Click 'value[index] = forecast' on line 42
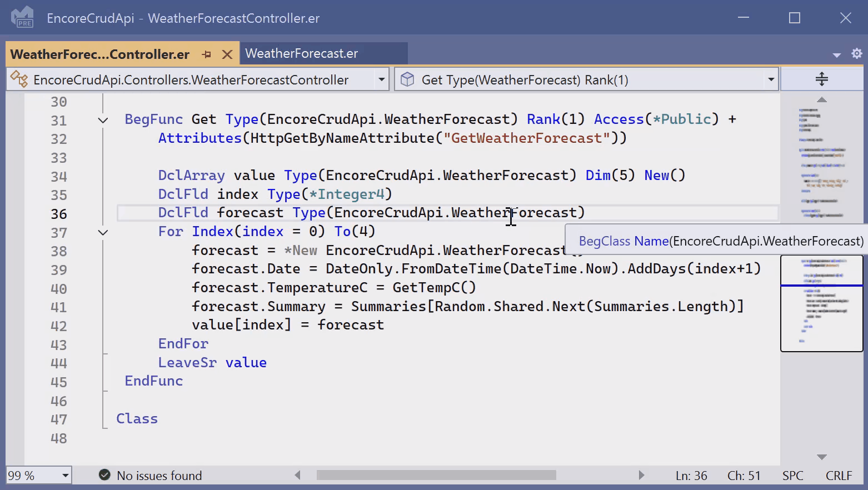Screen dimensions: 868x490 coord(288,324)
